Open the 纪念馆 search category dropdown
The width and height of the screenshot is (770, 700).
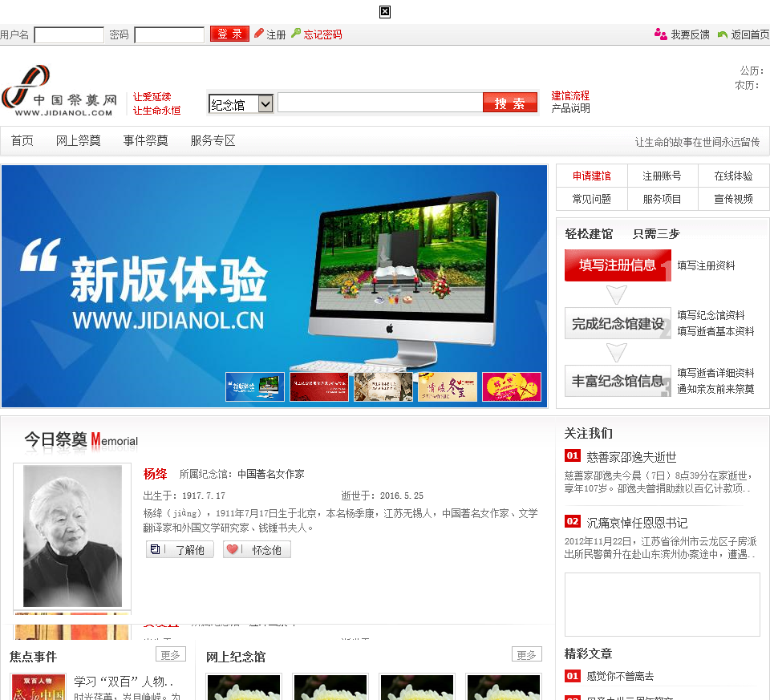(241, 104)
